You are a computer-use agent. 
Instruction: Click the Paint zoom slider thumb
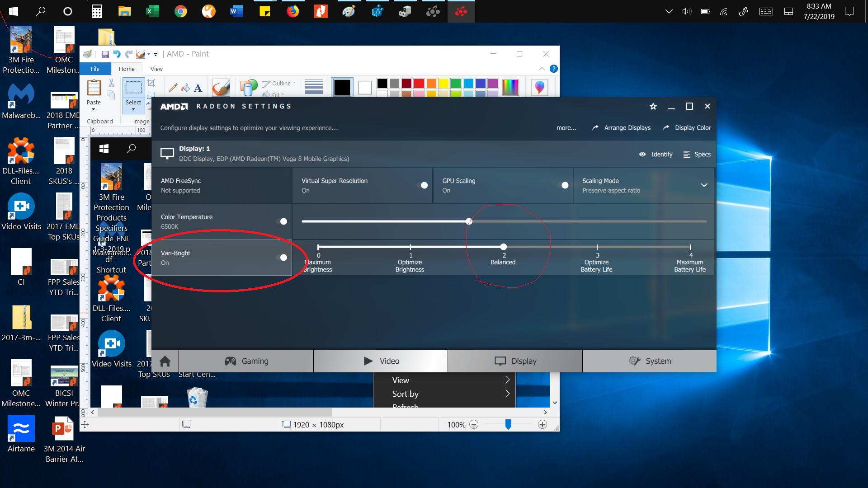[x=508, y=424]
